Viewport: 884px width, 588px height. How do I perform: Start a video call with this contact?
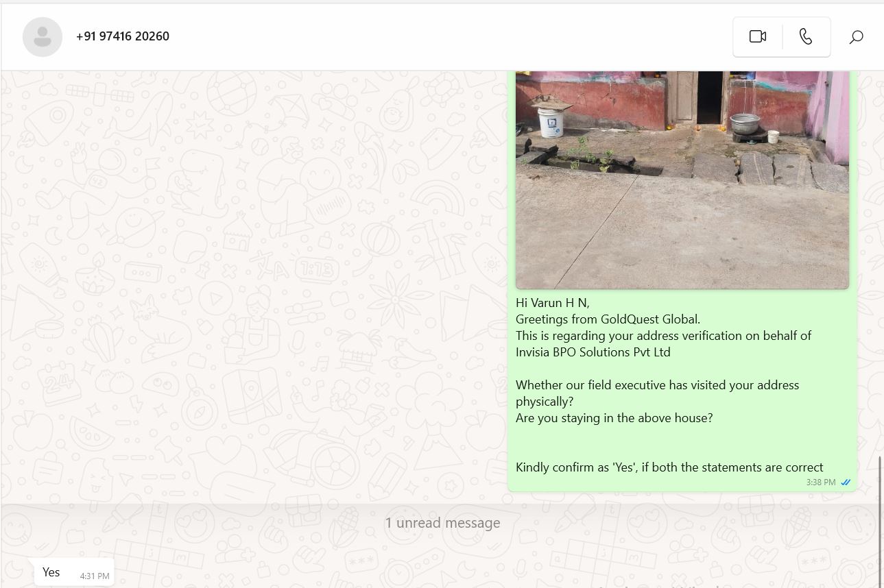point(757,37)
